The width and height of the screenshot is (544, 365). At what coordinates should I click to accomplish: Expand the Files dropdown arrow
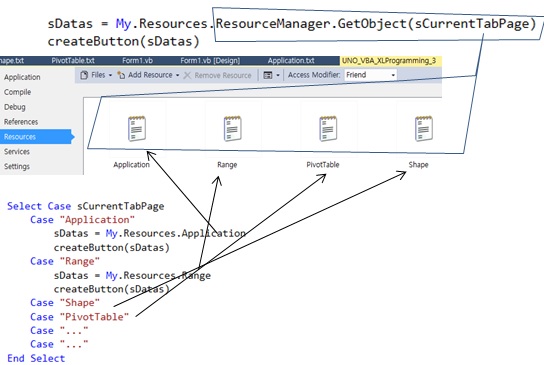pos(110,75)
